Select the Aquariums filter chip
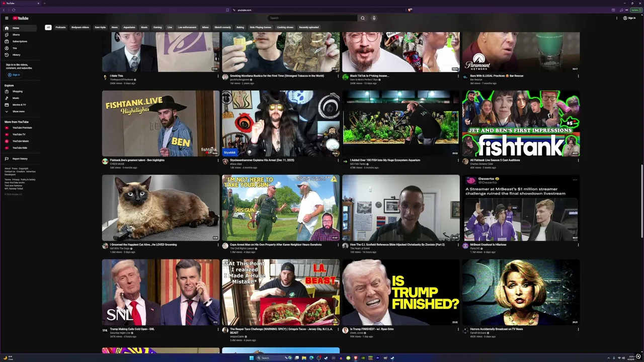The image size is (644, 362). click(129, 27)
